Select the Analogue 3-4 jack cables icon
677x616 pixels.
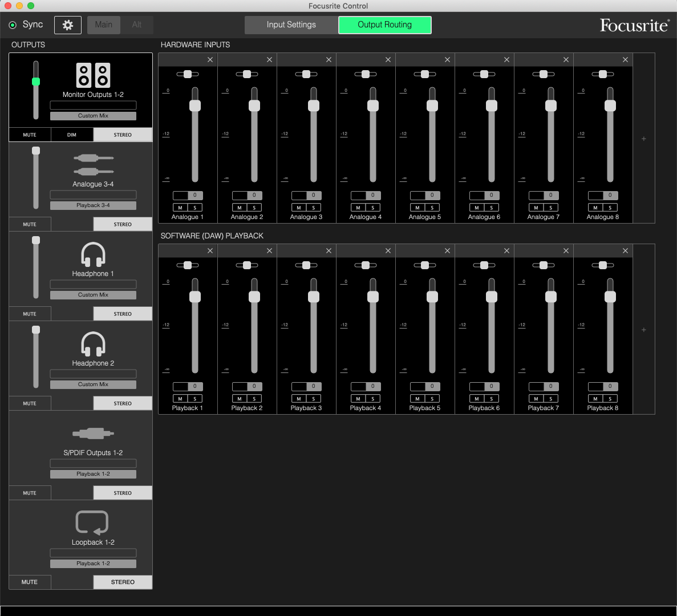click(94, 165)
